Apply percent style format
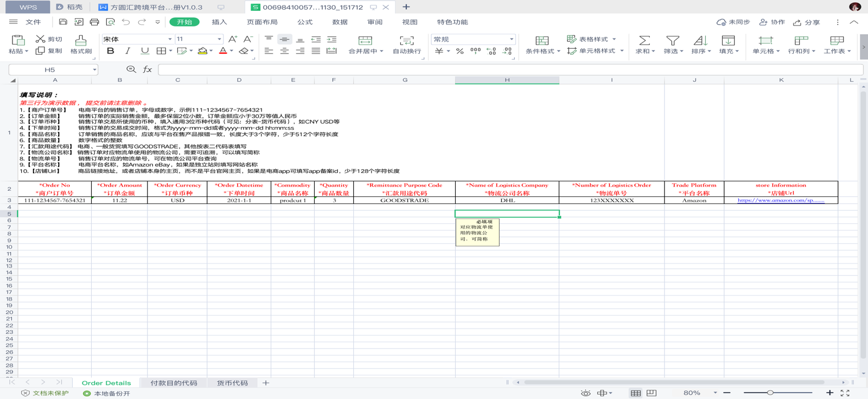The height and width of the screenshot is (399, 868). (459, 51)
